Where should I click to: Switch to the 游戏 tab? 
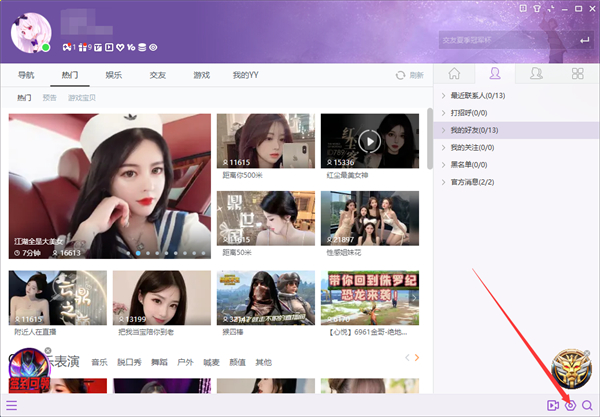coord(201,75)
